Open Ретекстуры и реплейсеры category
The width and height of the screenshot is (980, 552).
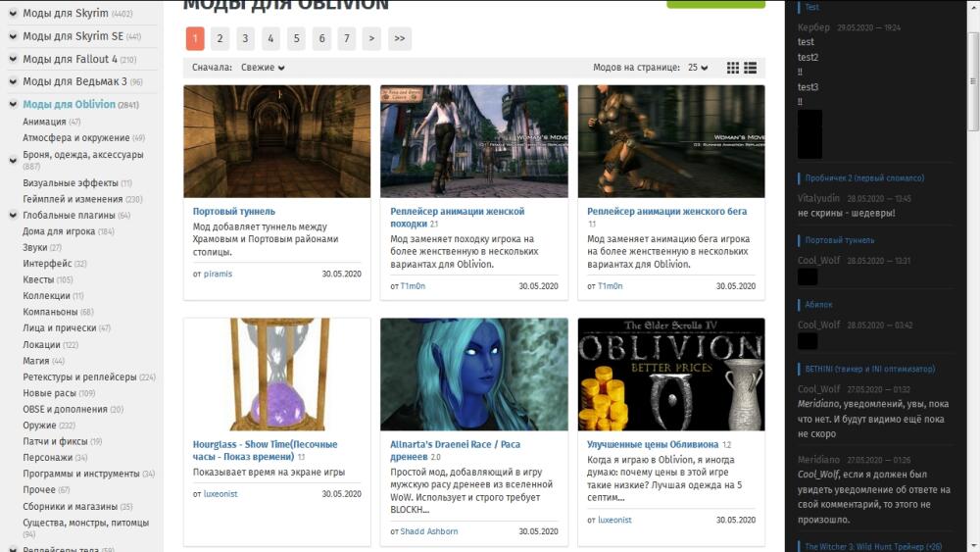pos(79,376)
